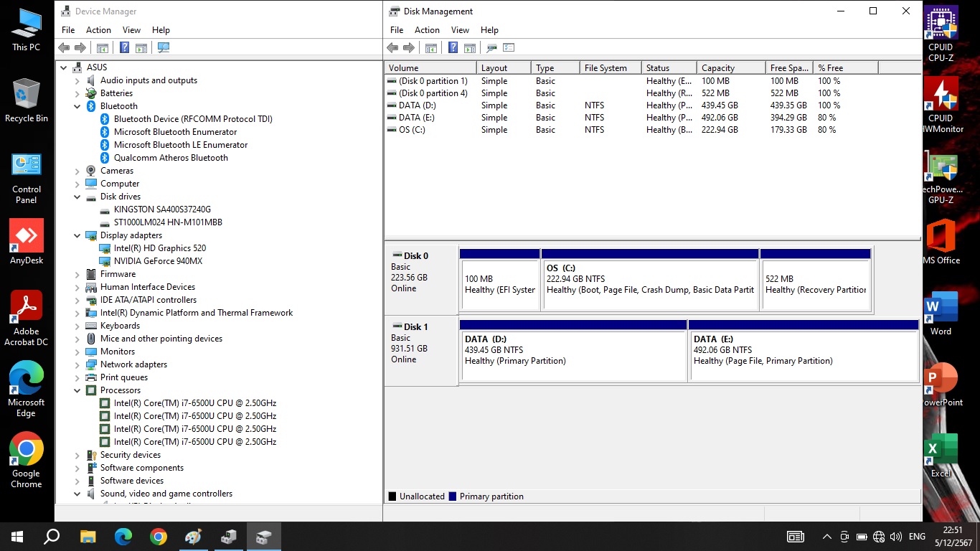
Task: Click the File System column header
Action: 611,68
